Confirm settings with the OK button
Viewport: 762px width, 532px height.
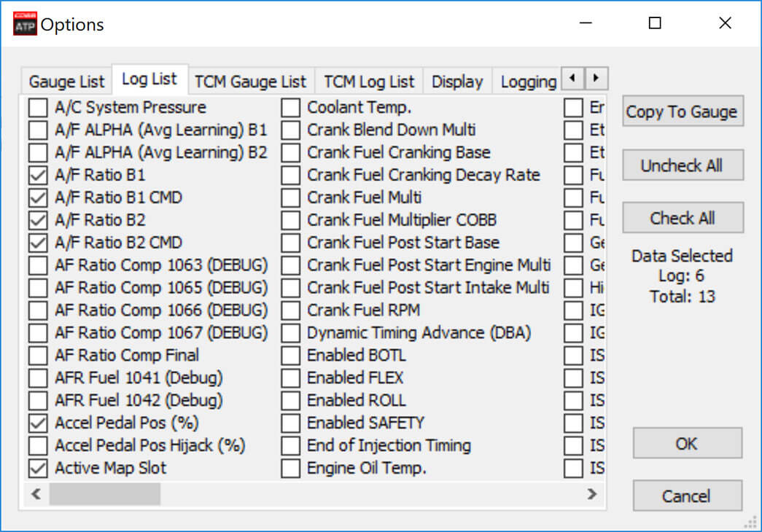pyautogui.click(x=687, y=443)
